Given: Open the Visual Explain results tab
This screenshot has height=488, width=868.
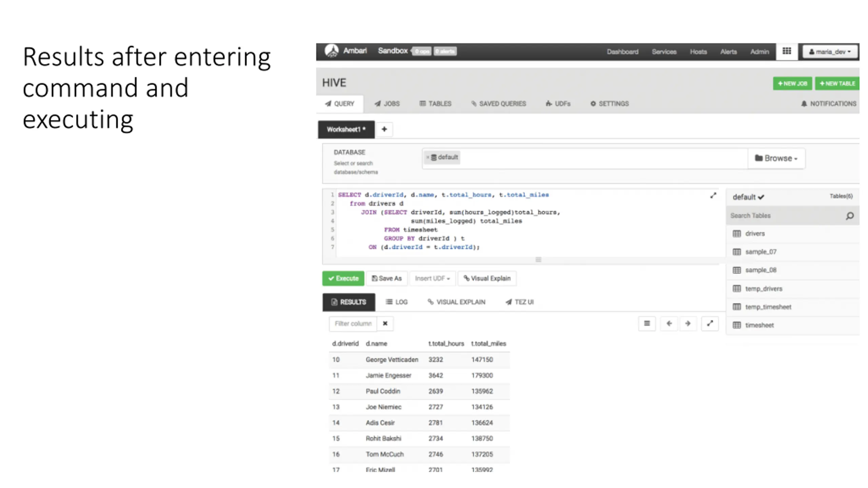Looking at the screenshot, I should tap(456, 302).
